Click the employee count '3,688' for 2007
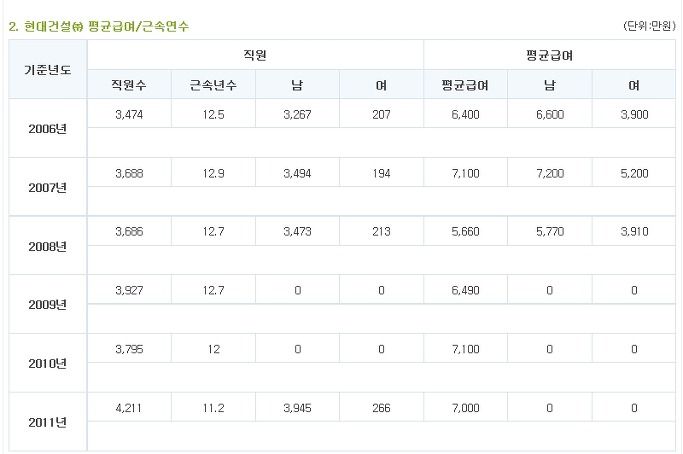683x454 pixels. 129,173
